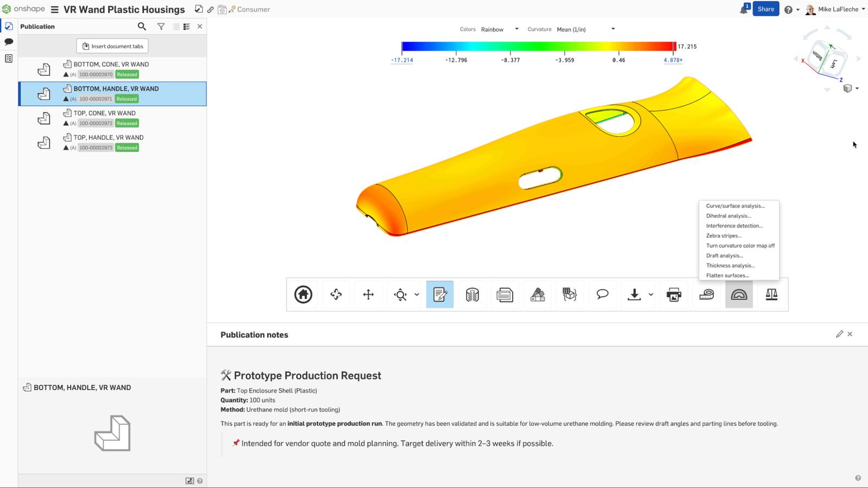Expand the export download options arrow
The width and height of the screenshot is (868, 488).
click(x=651, y=294)
